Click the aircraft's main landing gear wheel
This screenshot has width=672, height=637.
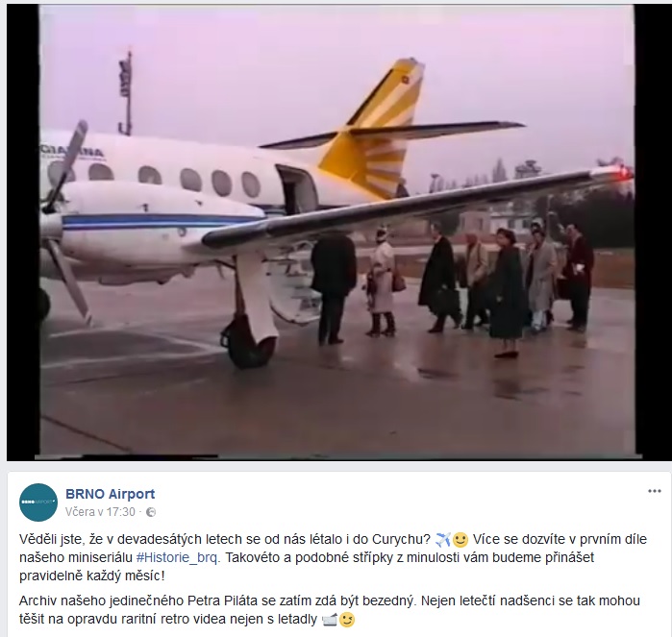pos(249,343)
